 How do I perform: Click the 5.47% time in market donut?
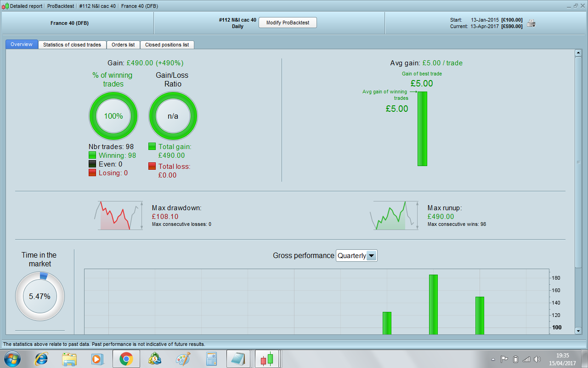(x=40, y=296)
